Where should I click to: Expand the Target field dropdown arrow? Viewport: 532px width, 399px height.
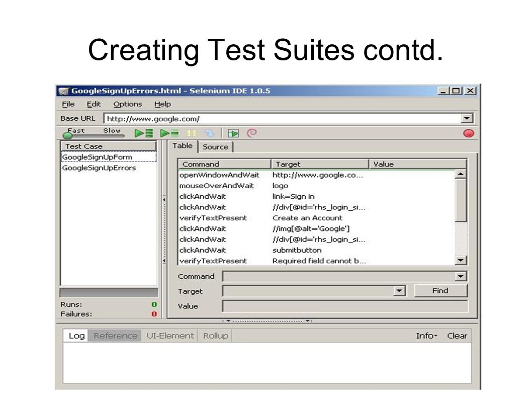point(399,291)
